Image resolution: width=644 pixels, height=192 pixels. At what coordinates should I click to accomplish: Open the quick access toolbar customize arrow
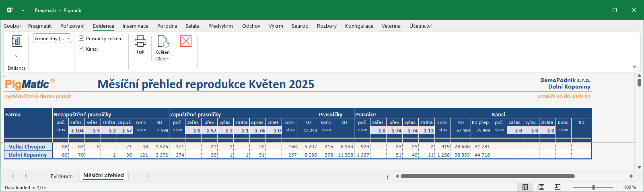point(23,10)
